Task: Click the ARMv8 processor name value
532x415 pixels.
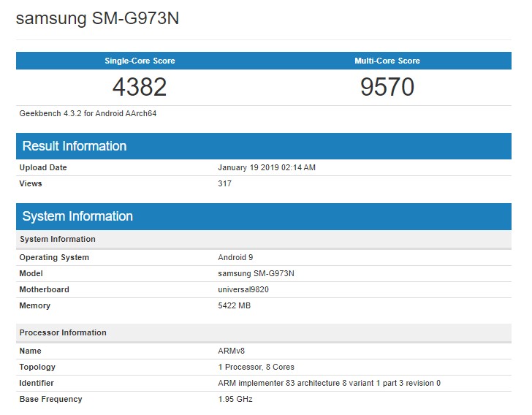Action: [231, 351]
